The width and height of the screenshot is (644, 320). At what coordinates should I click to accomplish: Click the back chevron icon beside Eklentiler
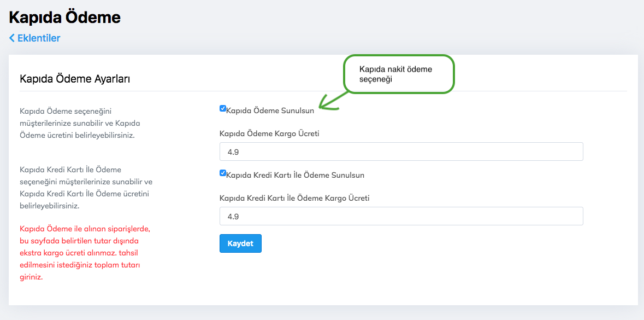point(12,38)
